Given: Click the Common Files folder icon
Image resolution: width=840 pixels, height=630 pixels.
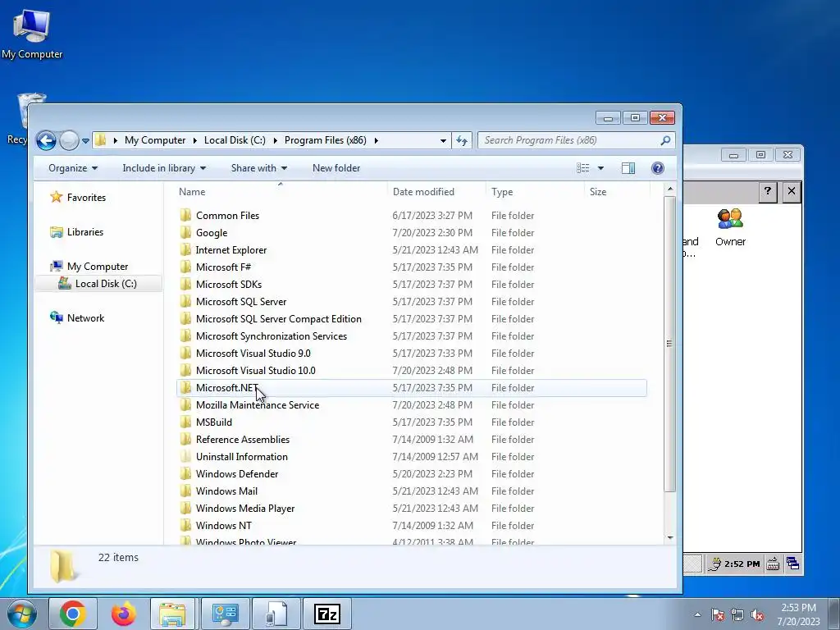Looking at the screenshot, I should (185, 216).
